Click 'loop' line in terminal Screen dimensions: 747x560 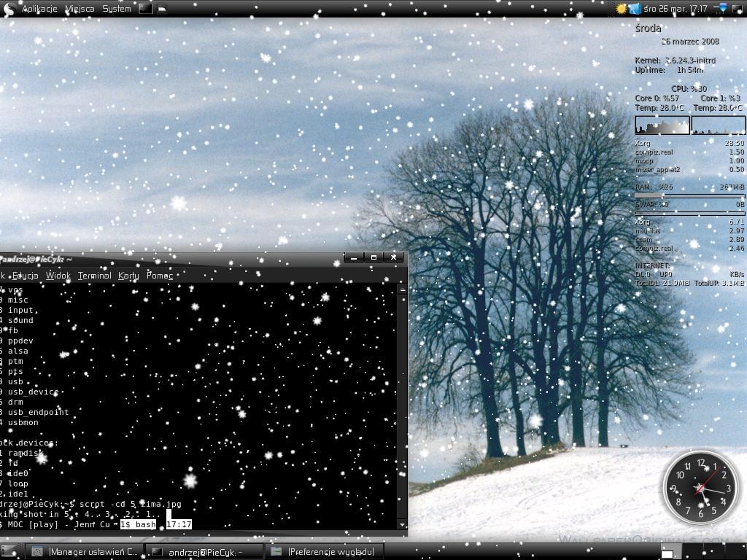[x=18, y=484]
